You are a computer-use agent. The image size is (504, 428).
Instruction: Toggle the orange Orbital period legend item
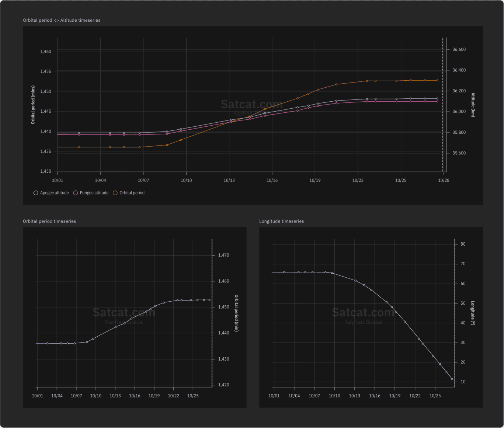click(x=129, y=193)
